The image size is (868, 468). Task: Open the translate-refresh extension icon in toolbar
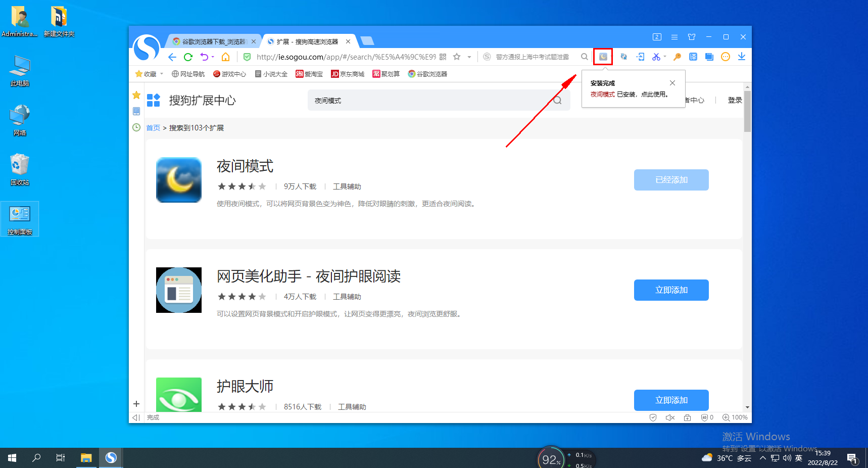point(624,57)
